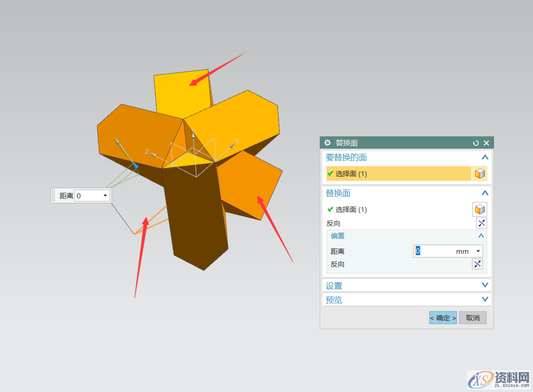Expand the 设置 section

click(485, 285)
